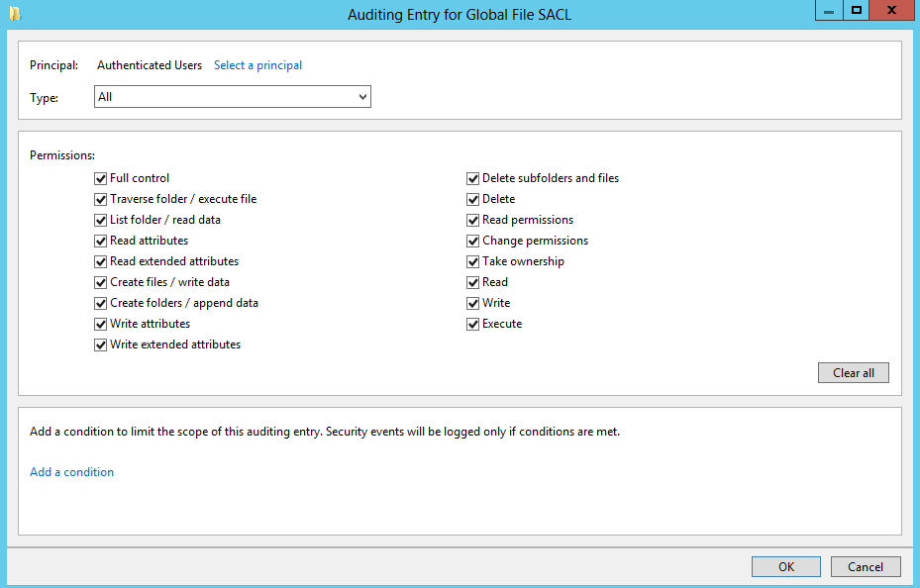Click the Permissions: label
920x588 pixels.
62,155
